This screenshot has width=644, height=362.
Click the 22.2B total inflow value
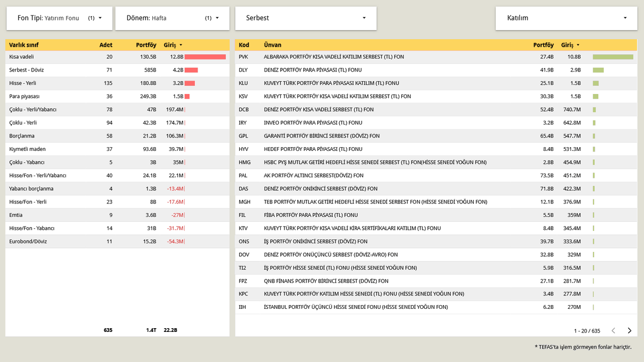(171, 330)
